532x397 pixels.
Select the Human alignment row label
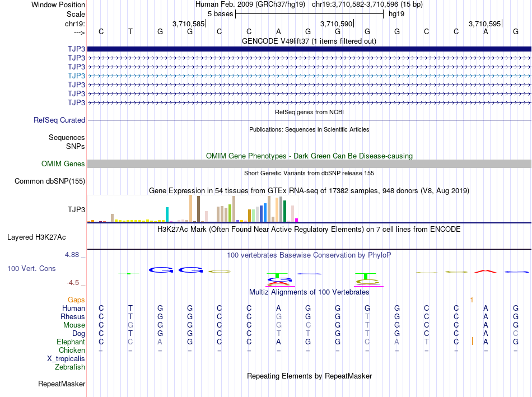73,308
